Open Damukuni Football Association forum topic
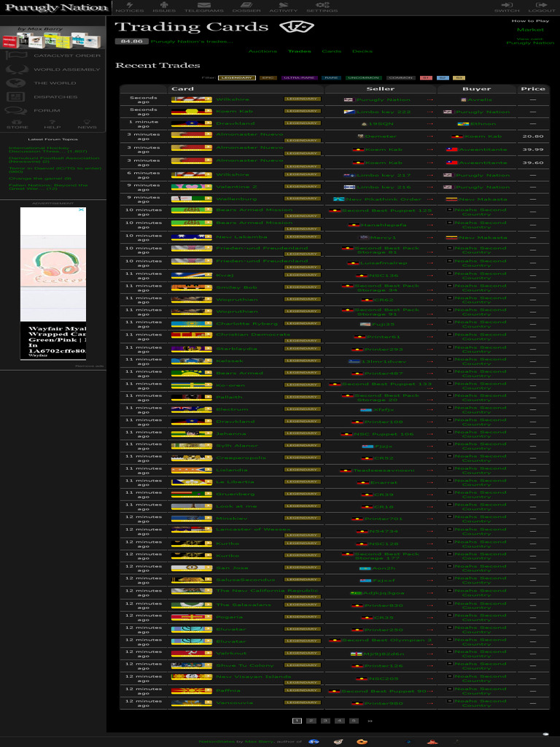This screenshot has height=747, width=560. pyautogui.click(x=54, y=160)
